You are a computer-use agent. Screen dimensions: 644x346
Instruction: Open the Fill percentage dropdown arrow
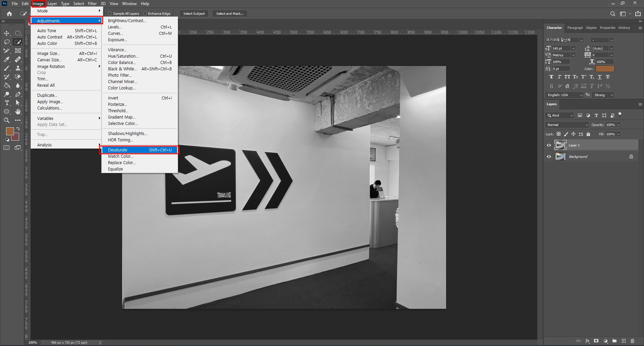click(619, 134)
